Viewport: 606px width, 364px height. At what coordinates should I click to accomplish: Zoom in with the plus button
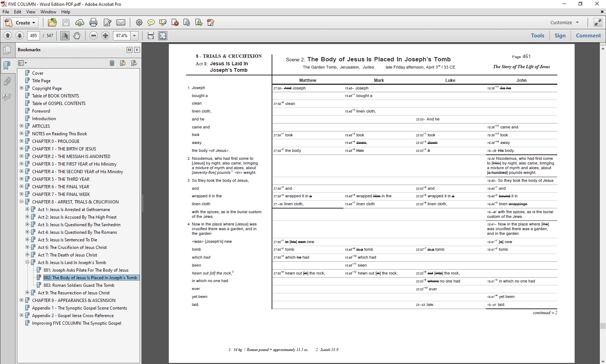tap(106, 35)
